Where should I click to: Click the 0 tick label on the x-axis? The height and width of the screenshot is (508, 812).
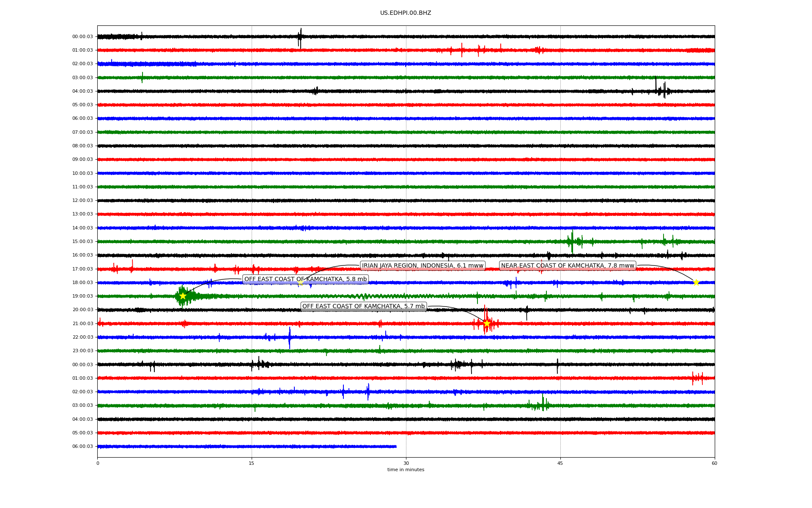tap(98, 463)
